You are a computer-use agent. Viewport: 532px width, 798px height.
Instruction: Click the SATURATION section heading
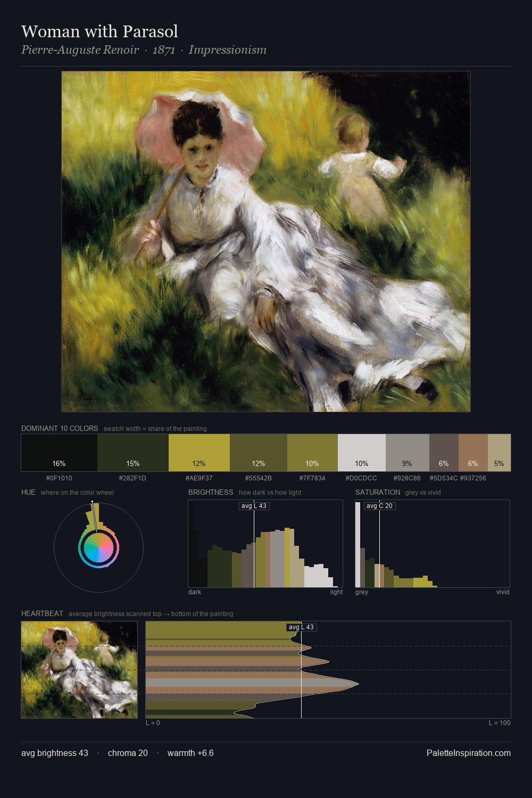point(378,492)
